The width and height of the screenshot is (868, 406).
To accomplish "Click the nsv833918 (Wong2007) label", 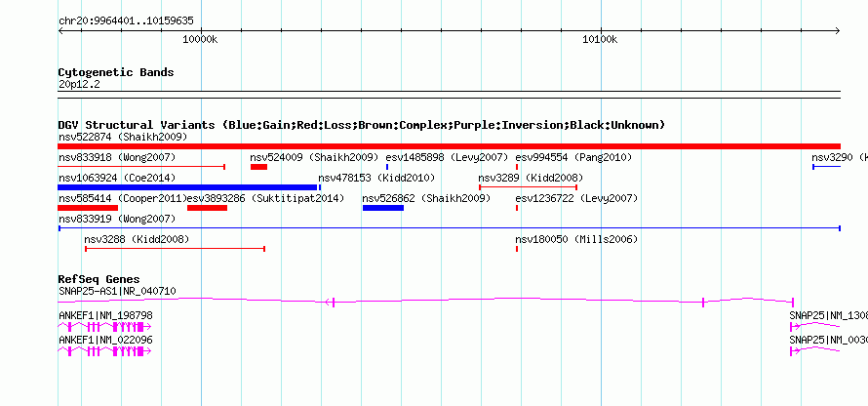I will (117, 158).
